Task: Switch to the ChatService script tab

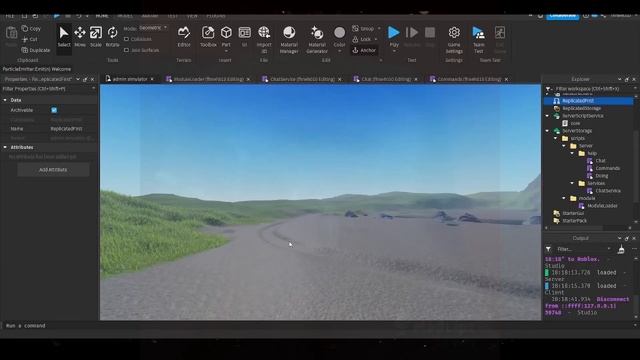Action: click(x=301, y=79)
